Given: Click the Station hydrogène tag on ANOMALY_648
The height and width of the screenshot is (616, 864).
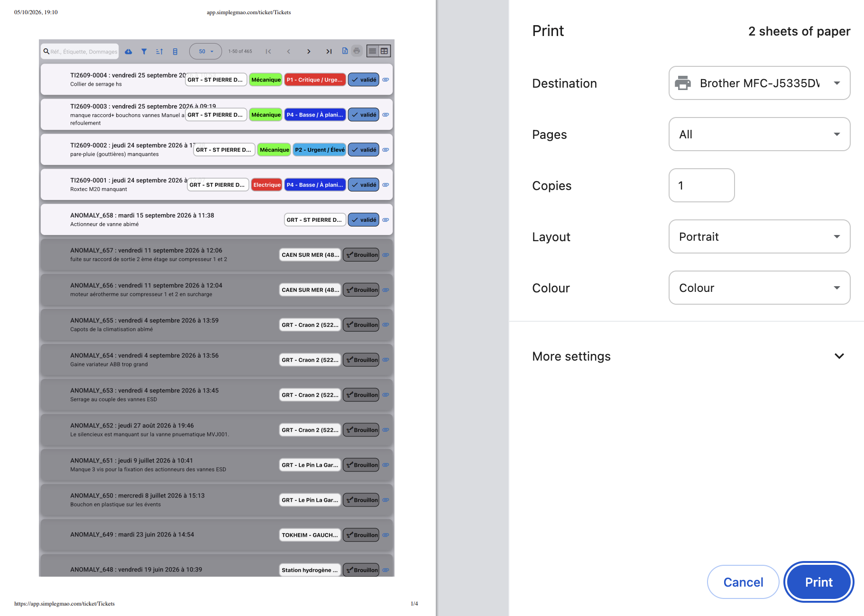Looking at the screenshot, I should [310, 570].
